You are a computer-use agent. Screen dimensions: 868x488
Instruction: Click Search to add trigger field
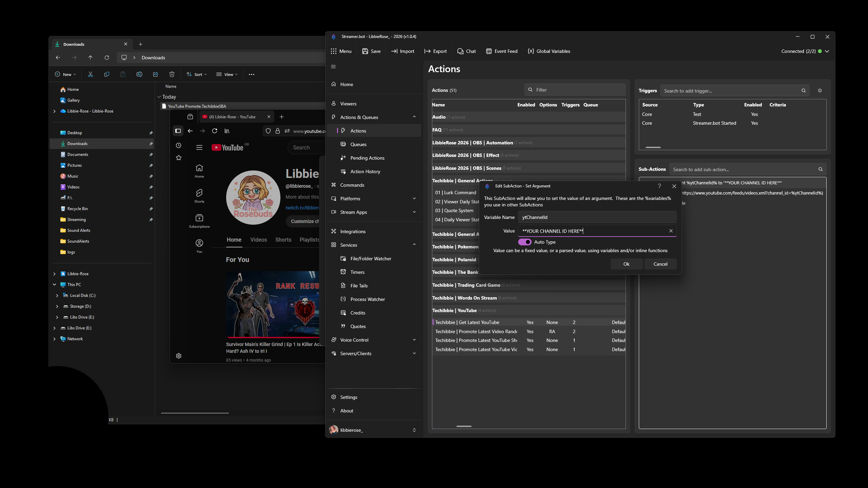[735, 91]
